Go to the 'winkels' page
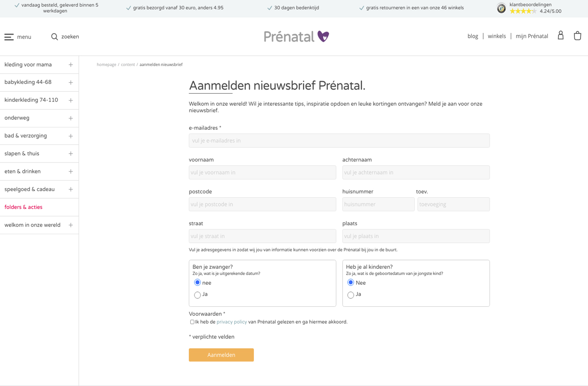Image resolution: width=588 pixels, height=386 pixels. [x=497, y=36]
